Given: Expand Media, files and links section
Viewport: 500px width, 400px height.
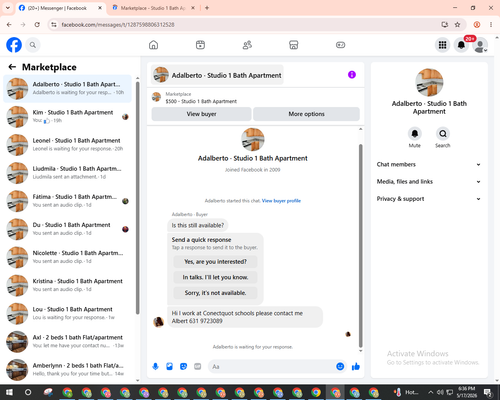Looking at the screenshot, I should click(429, 182).
